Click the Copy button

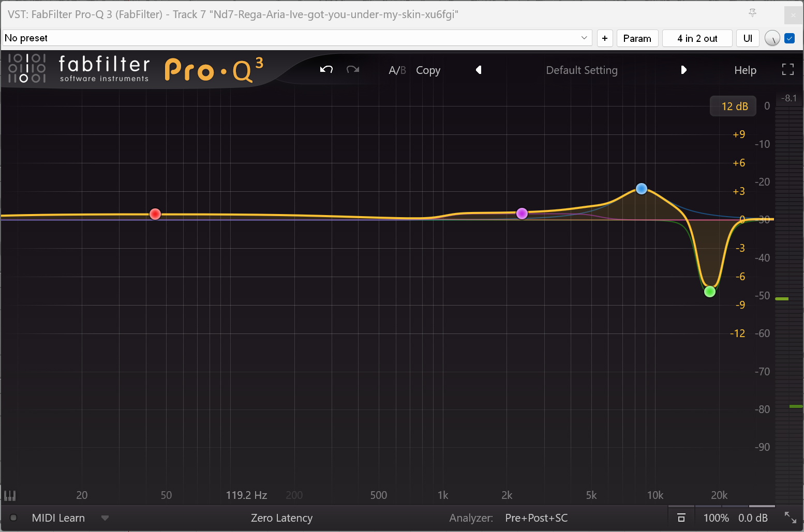click(x=428, y=70)
